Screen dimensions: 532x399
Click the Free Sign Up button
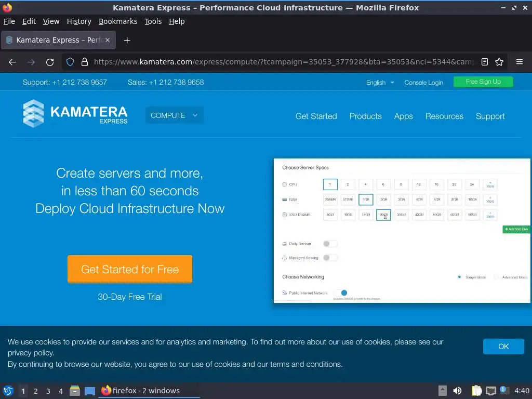pos(483,82)
